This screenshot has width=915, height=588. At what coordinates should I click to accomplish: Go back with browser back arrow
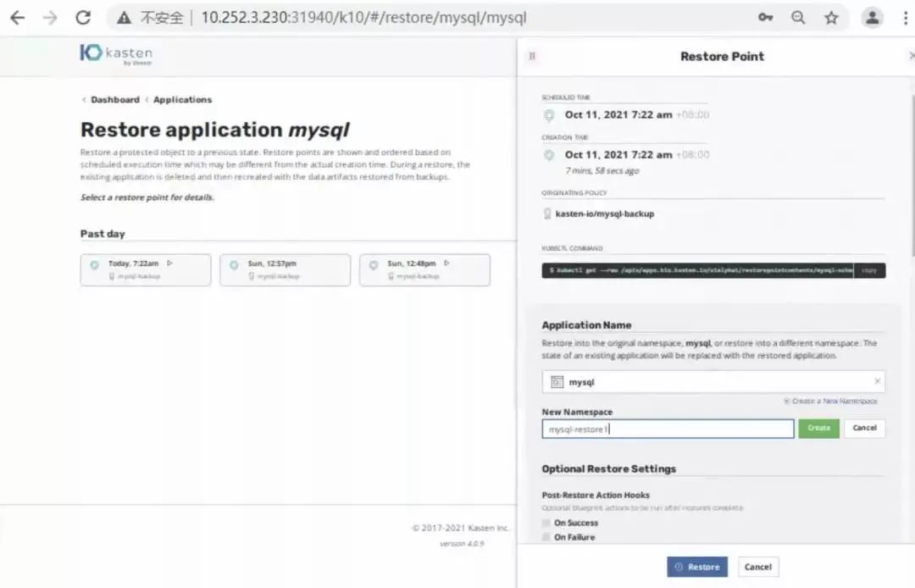18,18
